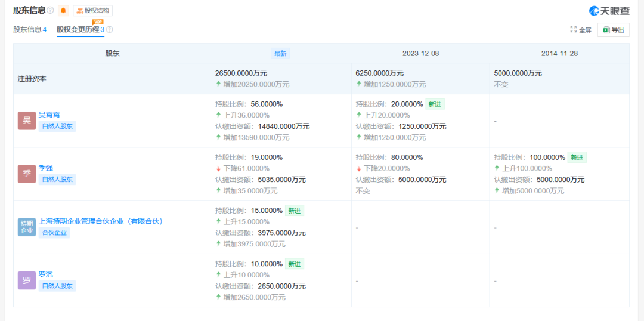This screenshot has width=644, height=321.
Task: Open 上海持期企业管理合伙企业 company link
Action: 101,221
